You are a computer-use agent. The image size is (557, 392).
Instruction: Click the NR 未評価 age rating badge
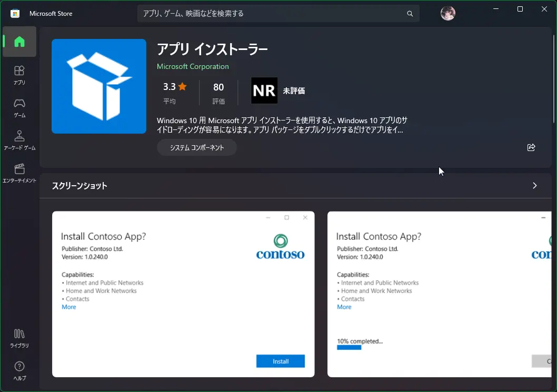tap(278, 91)
